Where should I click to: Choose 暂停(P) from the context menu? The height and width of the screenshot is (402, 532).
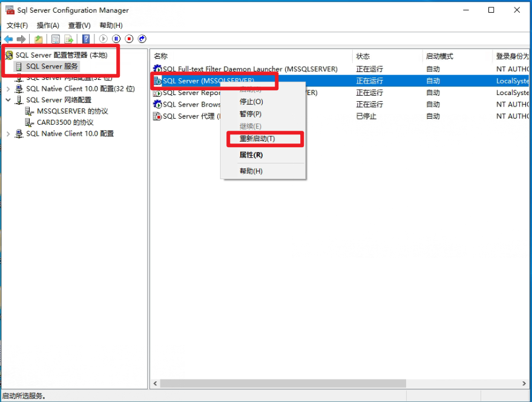(263, 114)
